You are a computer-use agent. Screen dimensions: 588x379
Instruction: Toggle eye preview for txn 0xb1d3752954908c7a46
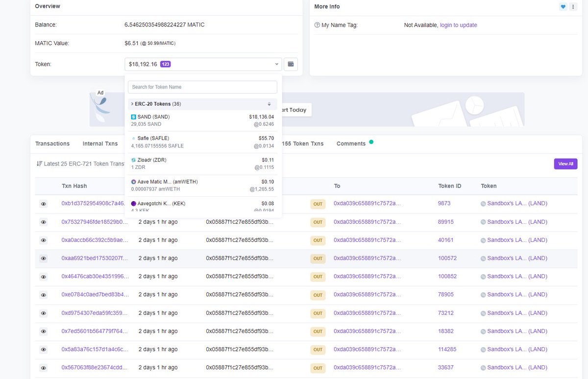44,204
